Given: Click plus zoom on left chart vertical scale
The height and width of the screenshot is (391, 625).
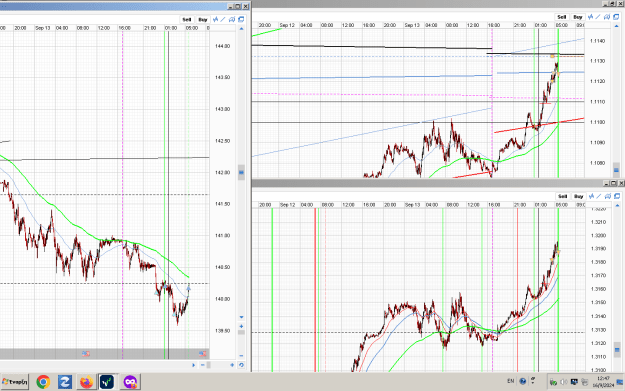Looking at the screenshot, I should click(241, 326).
